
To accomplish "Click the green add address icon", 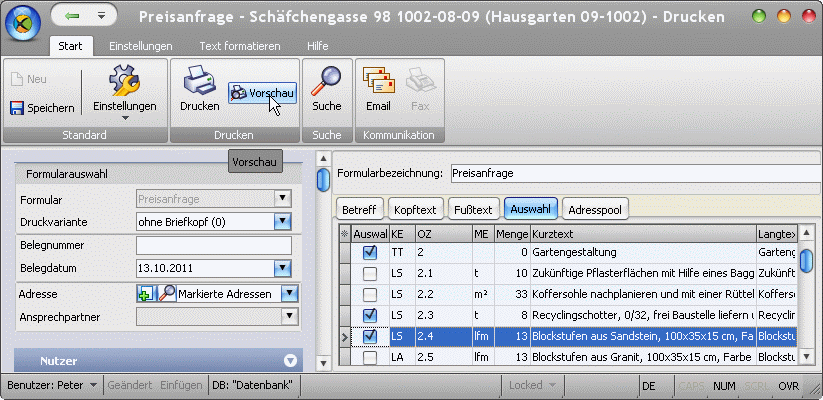I will click(146, 293).
